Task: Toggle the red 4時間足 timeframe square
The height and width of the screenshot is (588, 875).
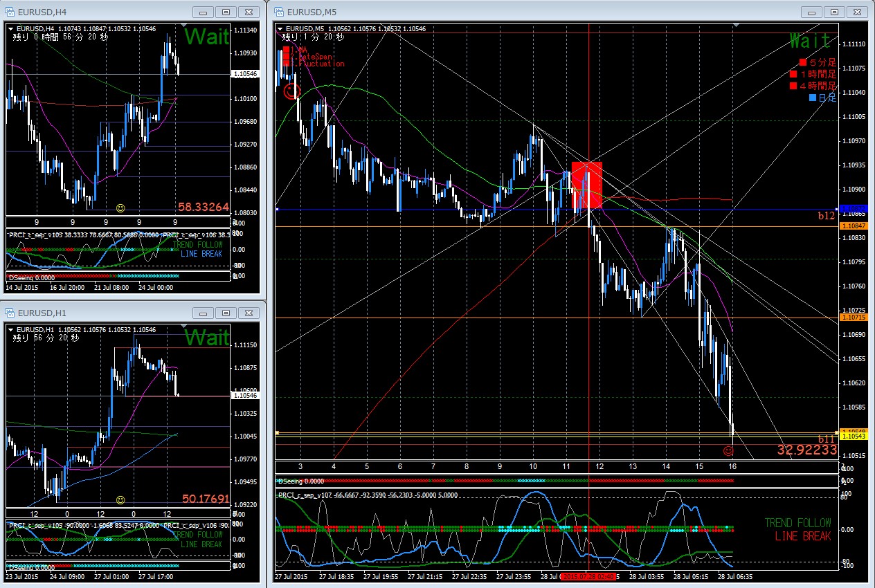Action: (x=793, y=86)
